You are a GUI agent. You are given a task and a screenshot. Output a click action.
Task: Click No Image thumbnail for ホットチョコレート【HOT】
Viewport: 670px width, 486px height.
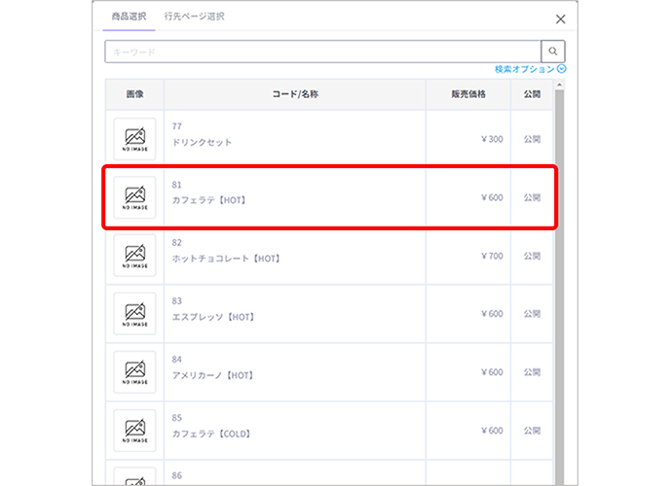(135, 255)
